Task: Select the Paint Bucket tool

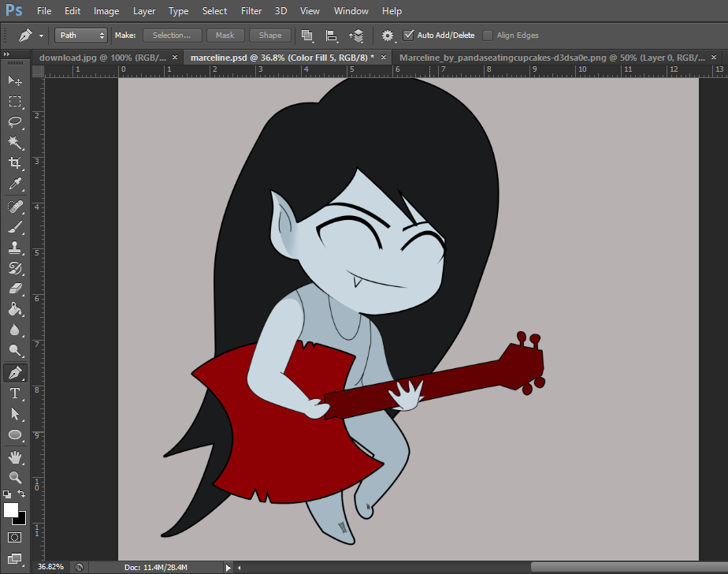Action: [x=15, y=309]
